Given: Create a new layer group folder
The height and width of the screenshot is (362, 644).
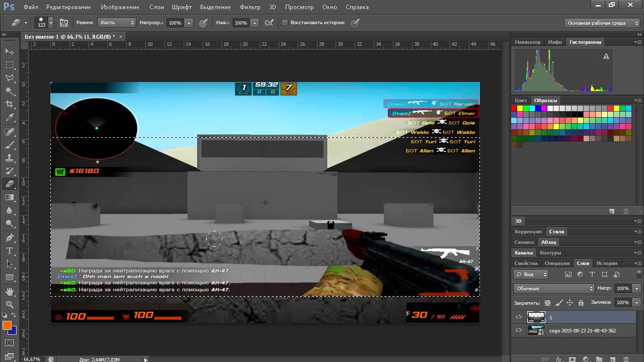Looking at the screenshot, I should click(599, 359).
